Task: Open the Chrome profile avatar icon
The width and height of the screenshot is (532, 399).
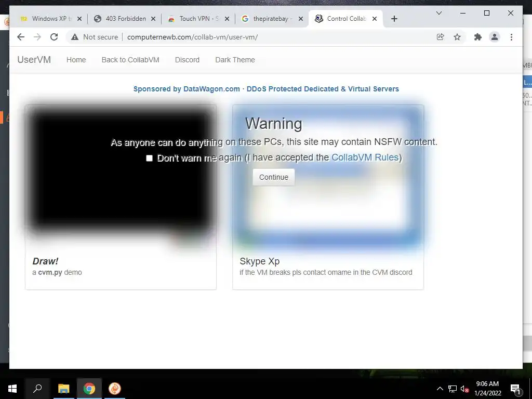Action: [x=495, y=37]
